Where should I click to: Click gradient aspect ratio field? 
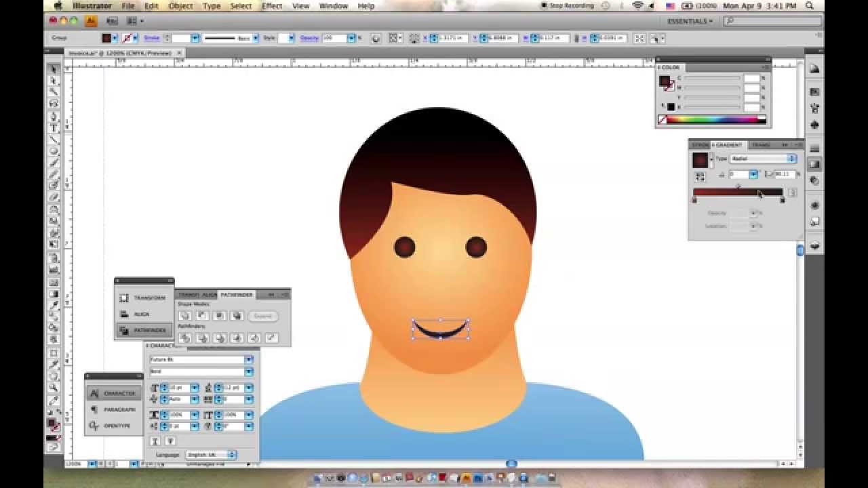pyautogui.click(x=783, y=175)
